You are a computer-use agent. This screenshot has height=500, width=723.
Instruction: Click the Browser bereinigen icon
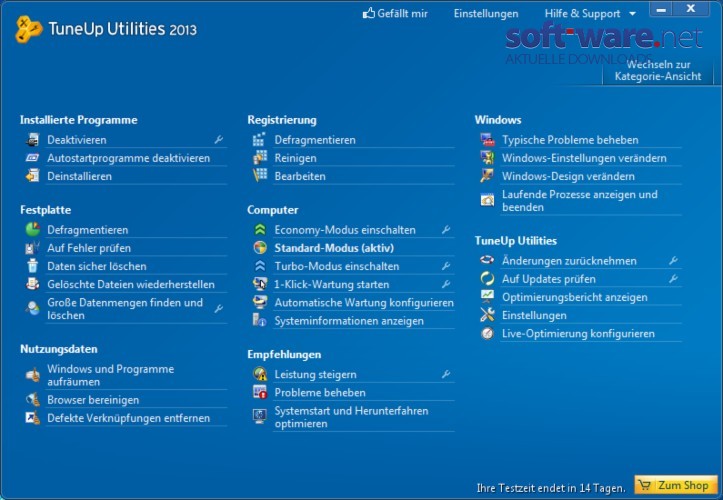(33, 399)
